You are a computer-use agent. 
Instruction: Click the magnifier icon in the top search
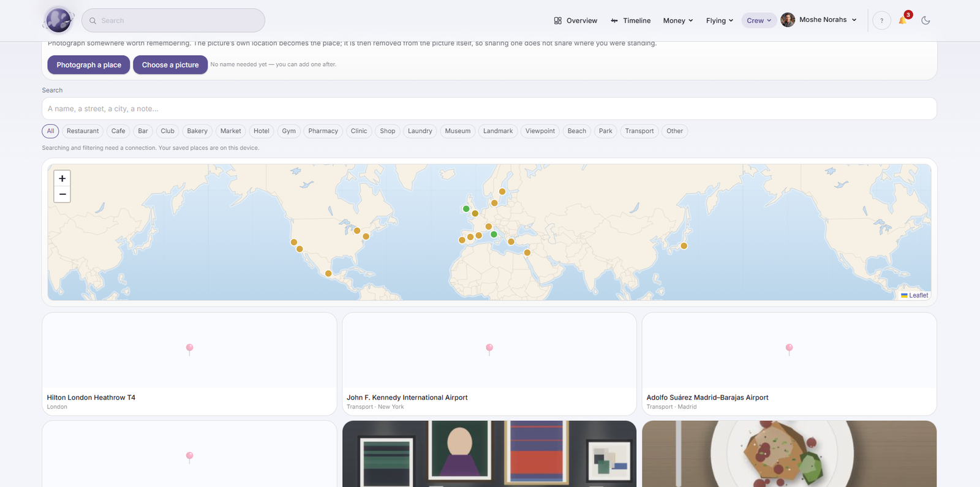coord(93,21)
